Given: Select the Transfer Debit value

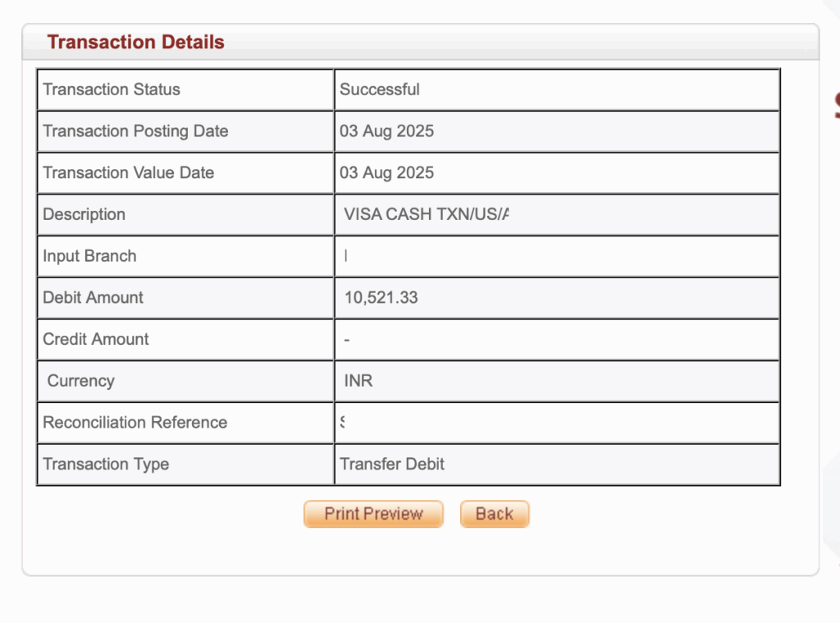Looking at the screenshot, I should click(x=392, y=464).
